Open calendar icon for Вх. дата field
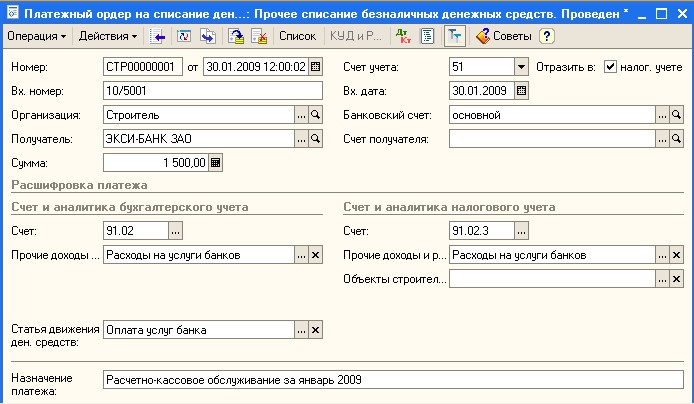 click(x=521, y=91)
